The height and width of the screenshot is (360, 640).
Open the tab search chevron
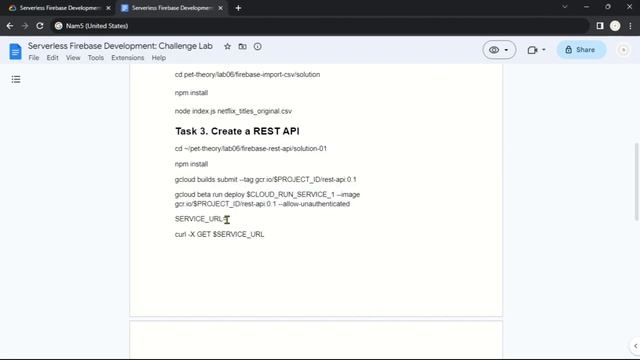pyautogui.click(x=565, y=7)
